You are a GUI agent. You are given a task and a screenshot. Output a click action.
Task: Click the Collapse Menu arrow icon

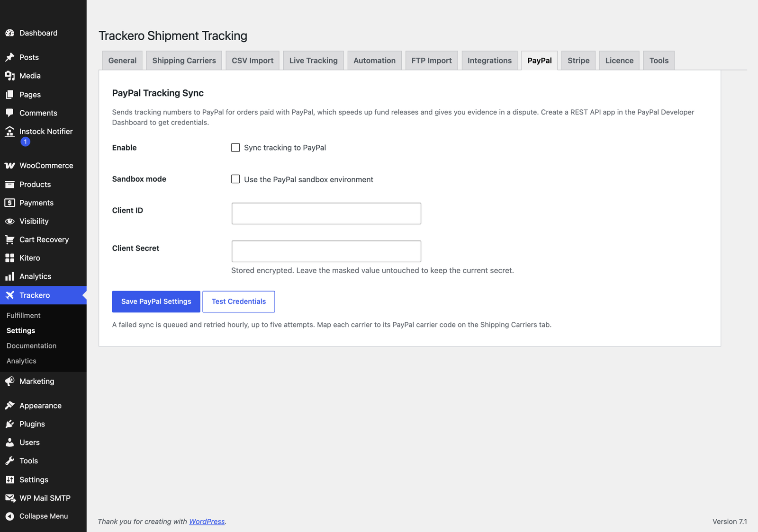tap(9, 516)
